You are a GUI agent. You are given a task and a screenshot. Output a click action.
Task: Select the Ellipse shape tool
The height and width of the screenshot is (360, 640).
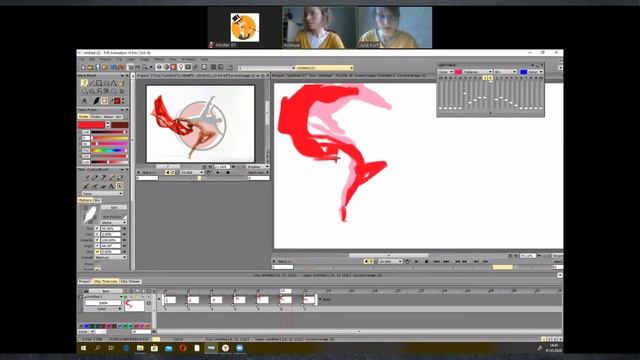click(107, 83)
